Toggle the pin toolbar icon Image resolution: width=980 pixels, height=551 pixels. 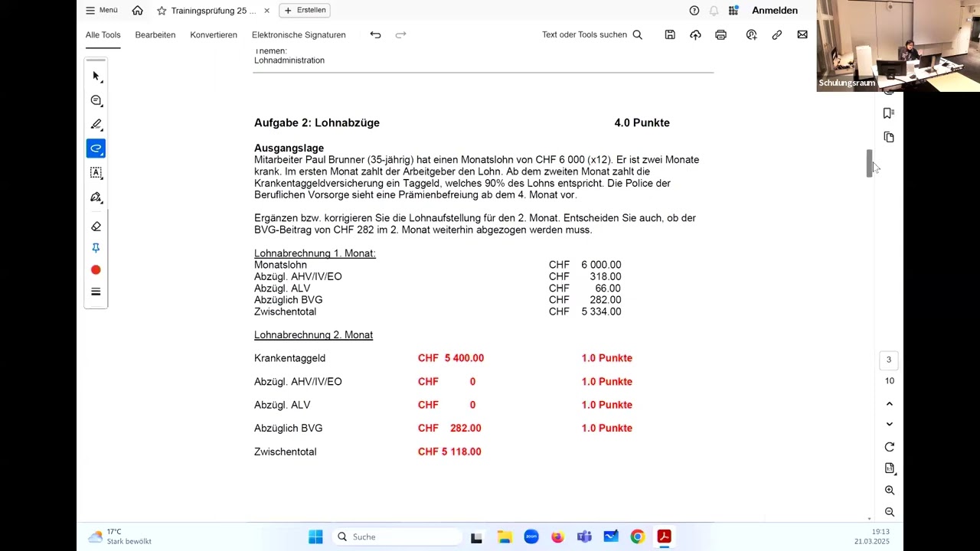coord(96,248)
